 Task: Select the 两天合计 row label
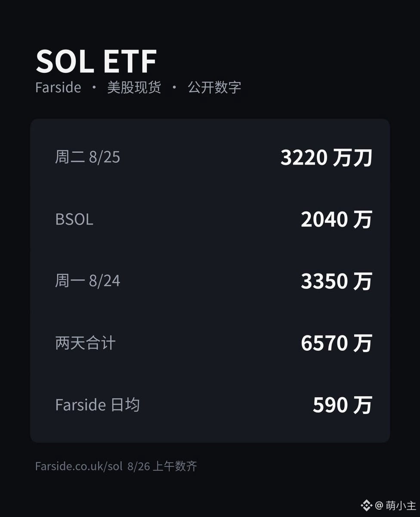coord(85,343)
